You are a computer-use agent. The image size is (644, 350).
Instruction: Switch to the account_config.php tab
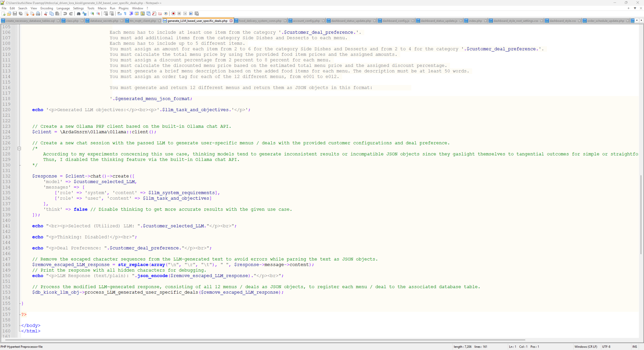pos(306,21)
